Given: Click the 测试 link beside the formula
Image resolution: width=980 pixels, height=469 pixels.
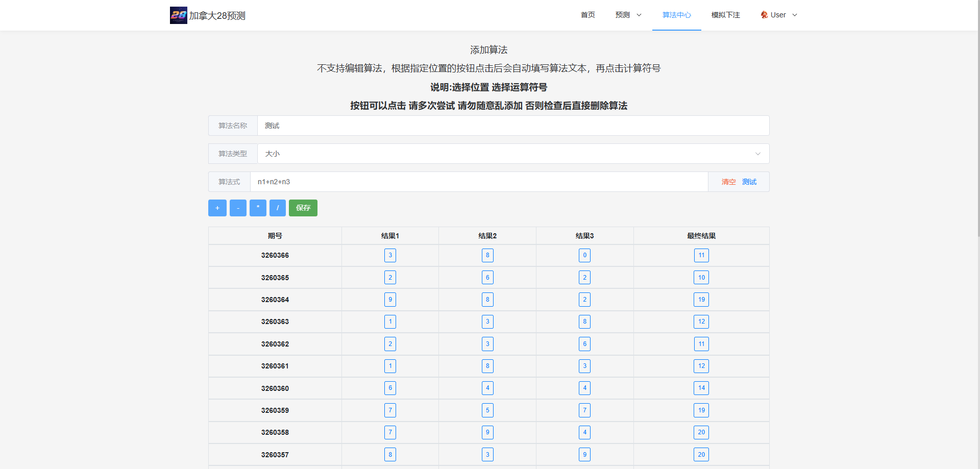Looking at the screenshot, I should (x=749, y=182).
